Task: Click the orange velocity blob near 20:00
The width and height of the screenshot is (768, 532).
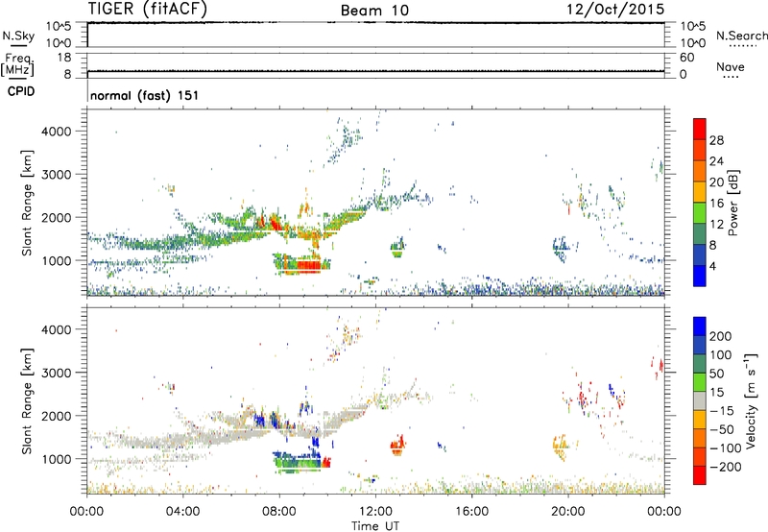Action: [x=561, y=447]
